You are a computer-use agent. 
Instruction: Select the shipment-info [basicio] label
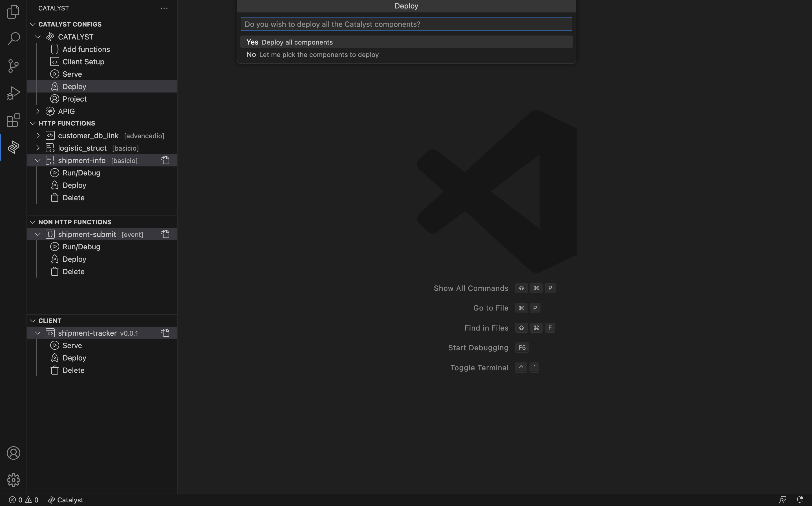(98, 160)
